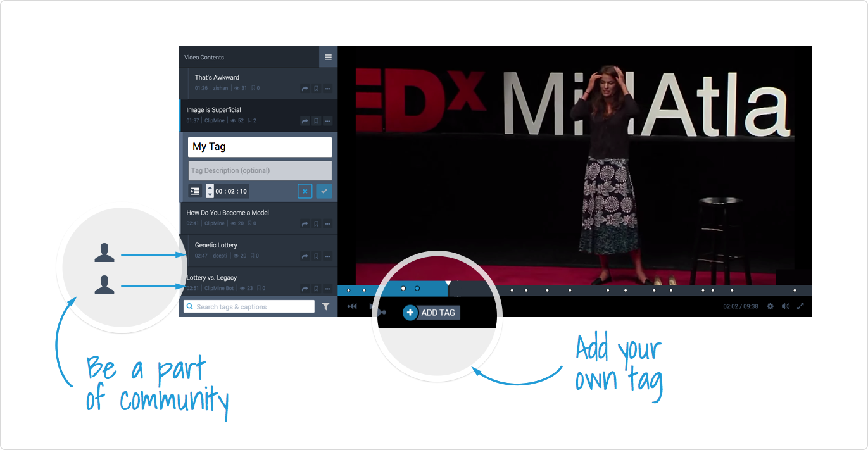
Task: Share the Lottery vs. Legacy tag
Action: point(305,289)
